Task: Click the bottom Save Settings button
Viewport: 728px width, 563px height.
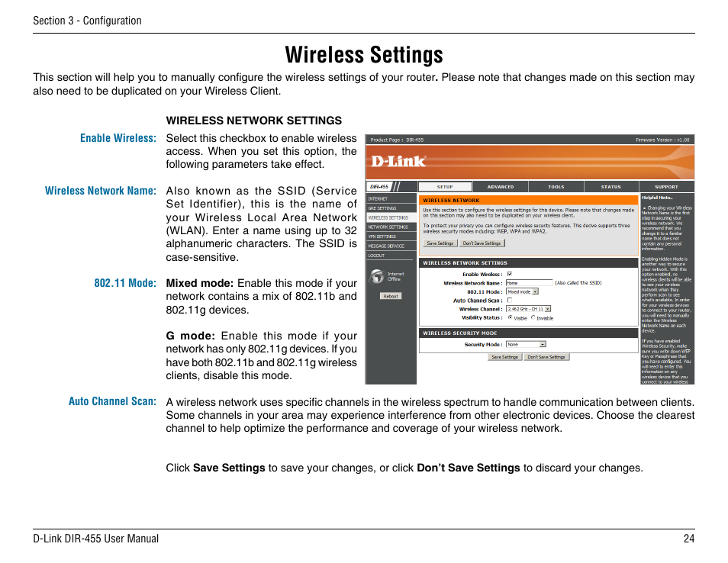Action: pos(504,357)
